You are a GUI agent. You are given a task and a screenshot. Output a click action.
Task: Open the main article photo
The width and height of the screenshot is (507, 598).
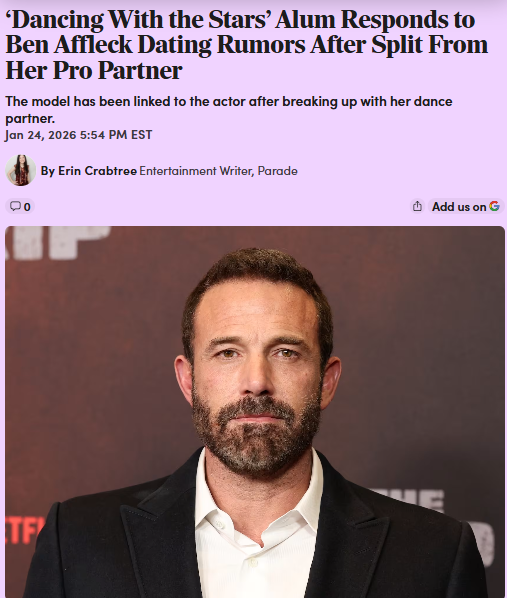(x=255, y=412)
